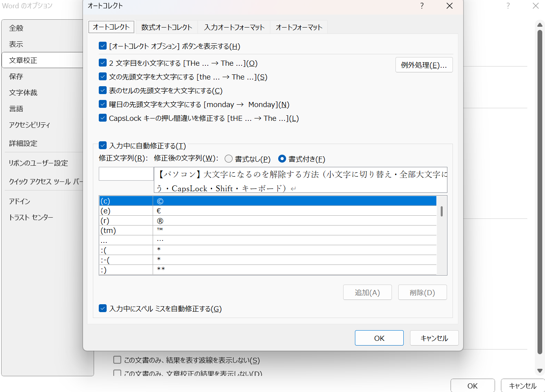This screenshot has height=392, width=545.
Task: Select the オートフォーマット tab
Action: 299,27
